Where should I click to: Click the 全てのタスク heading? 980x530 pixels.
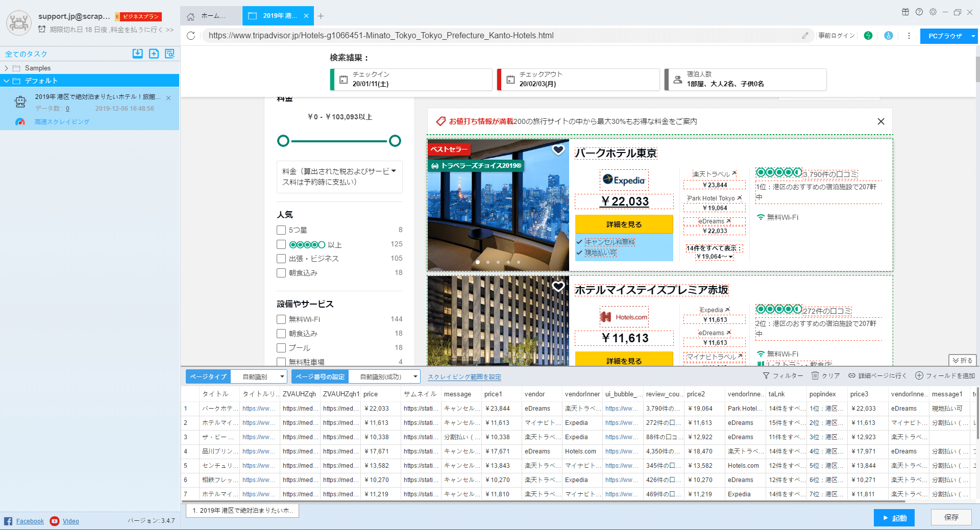26,54
